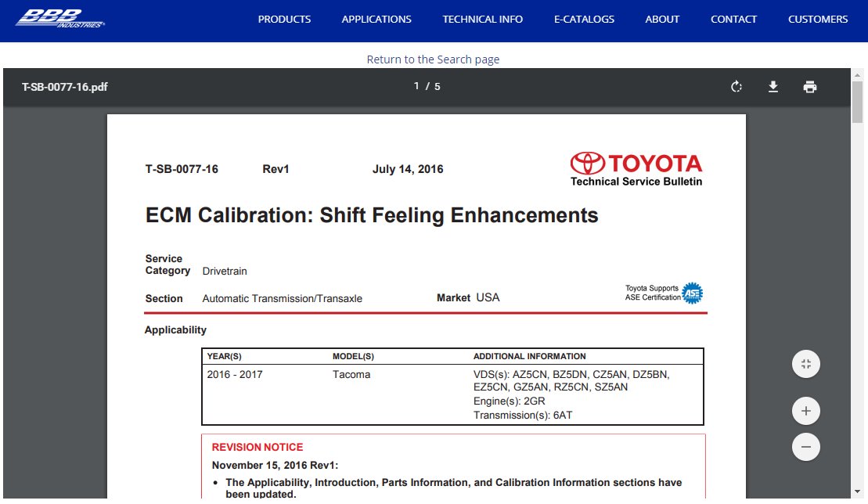
Task: Click the page number field showing 1
Action: click(x=416, y=86)
